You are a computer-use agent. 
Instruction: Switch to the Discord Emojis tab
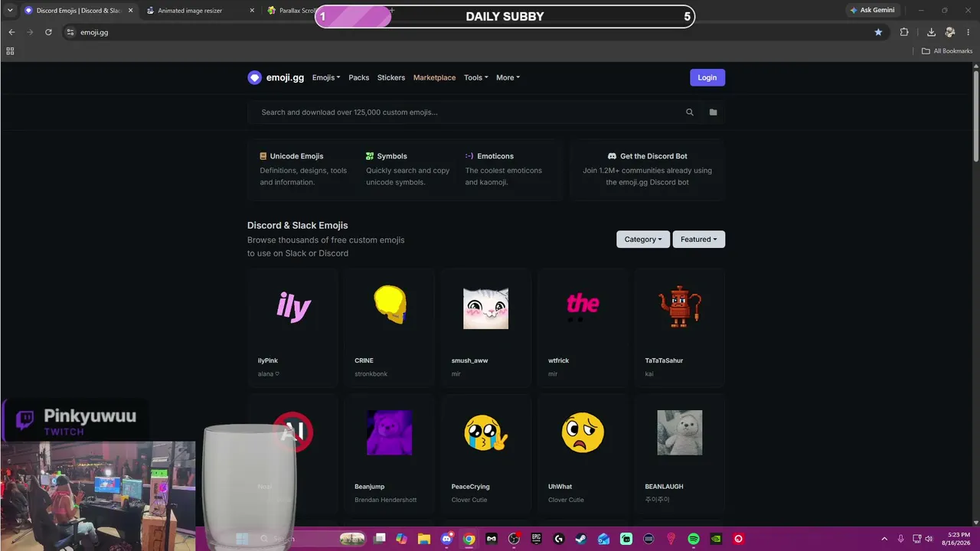point(79,11)
